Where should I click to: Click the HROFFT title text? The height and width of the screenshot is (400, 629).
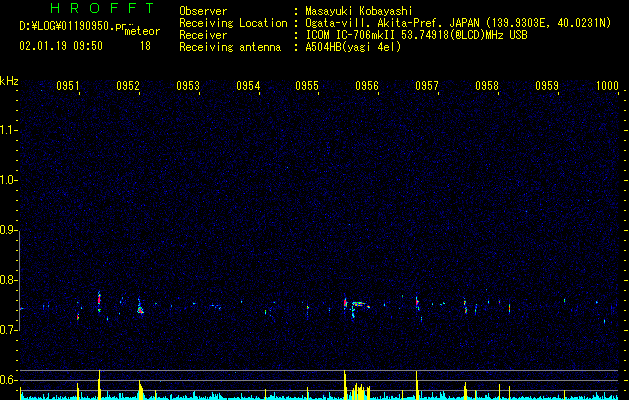pos(103,8)
